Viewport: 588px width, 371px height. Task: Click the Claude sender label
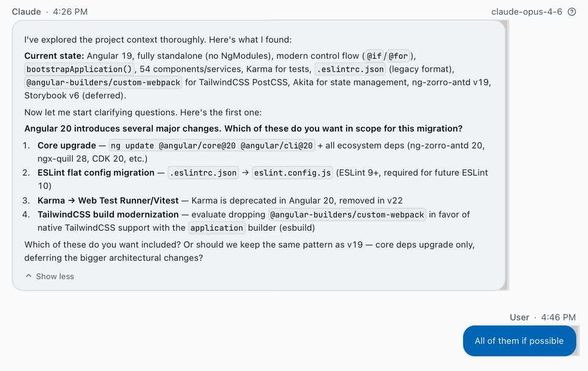point(26,11)
